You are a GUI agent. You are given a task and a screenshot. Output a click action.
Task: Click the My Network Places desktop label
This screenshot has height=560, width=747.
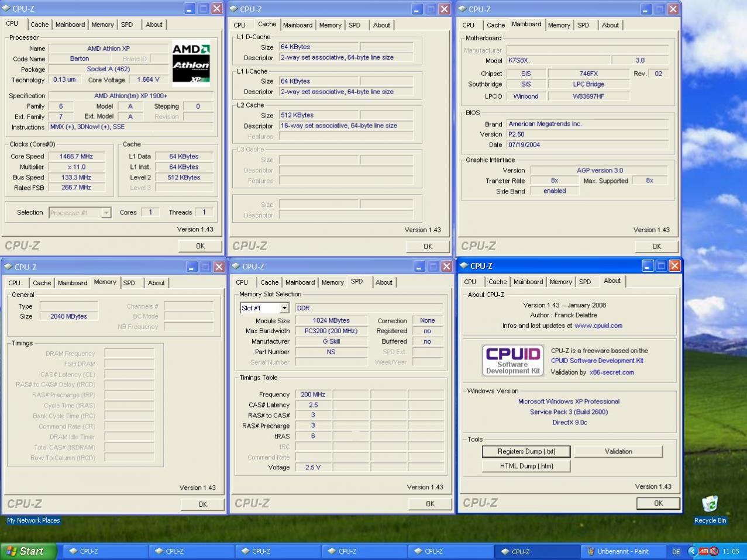[x=33, y=520]
